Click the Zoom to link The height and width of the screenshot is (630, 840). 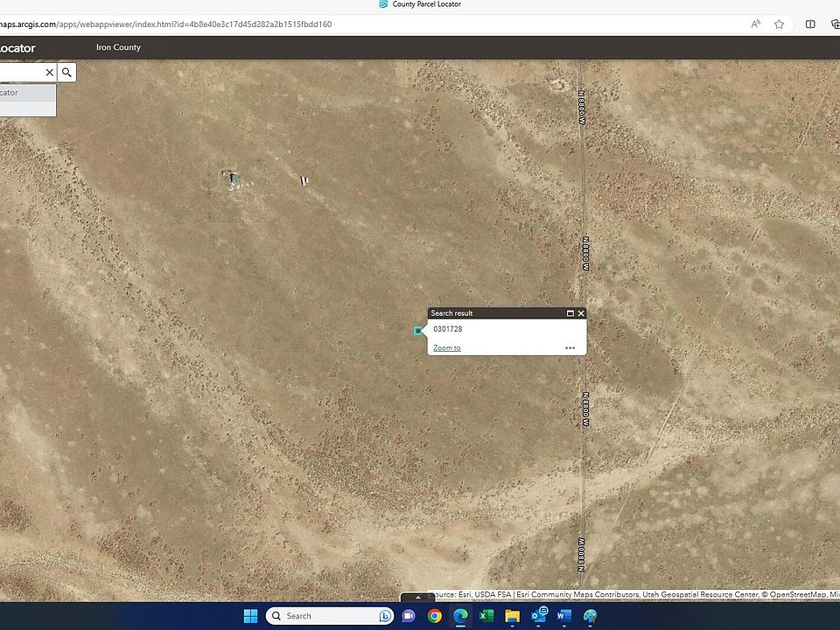pyautogui.click(x=446, y=348)
